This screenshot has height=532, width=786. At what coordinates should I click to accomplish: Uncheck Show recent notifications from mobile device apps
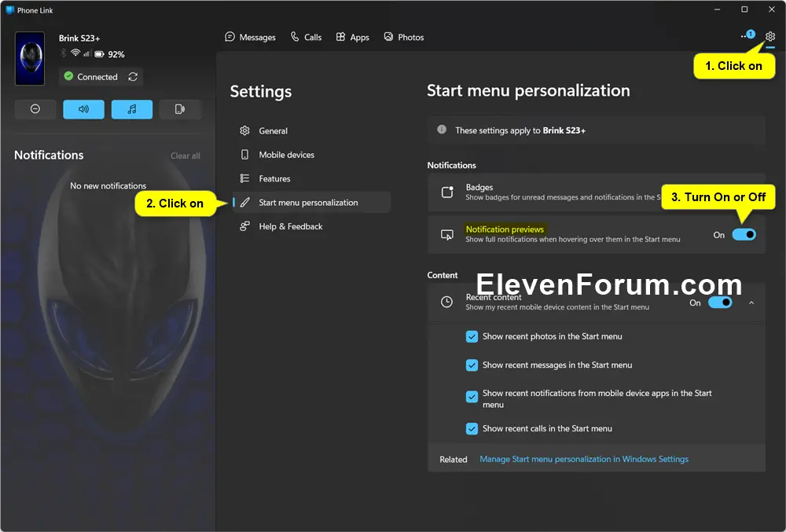point(472,397)
